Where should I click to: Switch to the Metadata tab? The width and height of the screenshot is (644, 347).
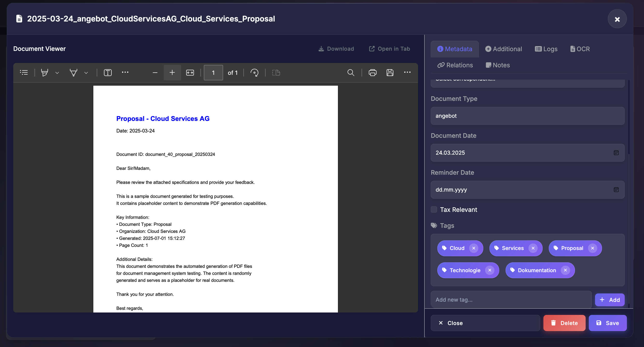[454, 49]
